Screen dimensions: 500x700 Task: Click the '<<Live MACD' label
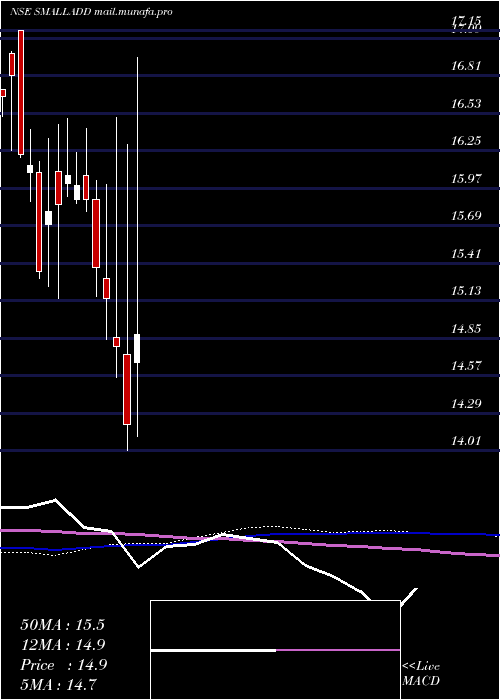[421, 674]
